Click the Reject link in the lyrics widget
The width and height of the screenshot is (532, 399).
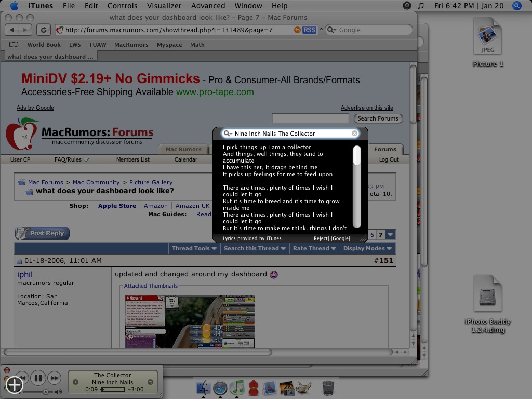321,238
